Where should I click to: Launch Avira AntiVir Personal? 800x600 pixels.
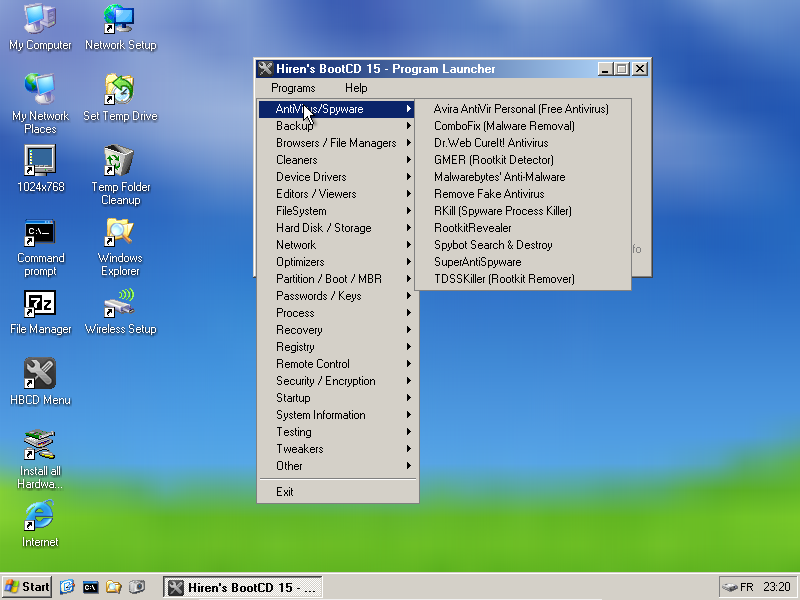[x=523, y=109]
